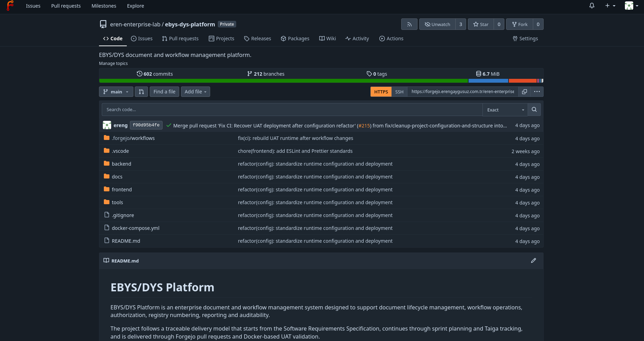Image resolution: width=644 pixels, height=341 pixels.
Task: Expand the main branch selector
Action: pos(116,92)
